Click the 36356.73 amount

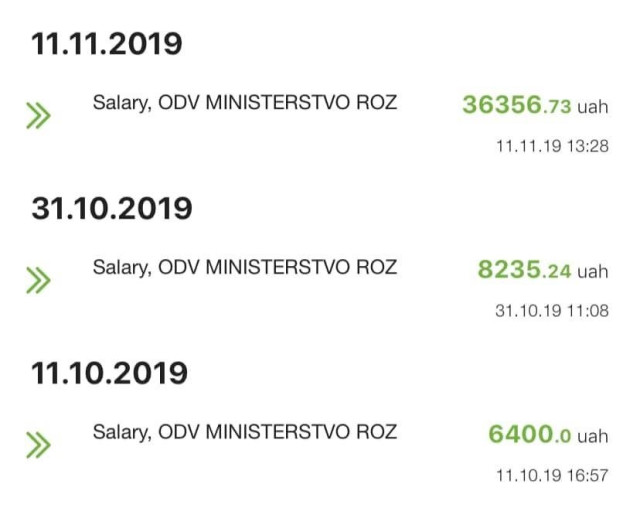coord(516,105)
